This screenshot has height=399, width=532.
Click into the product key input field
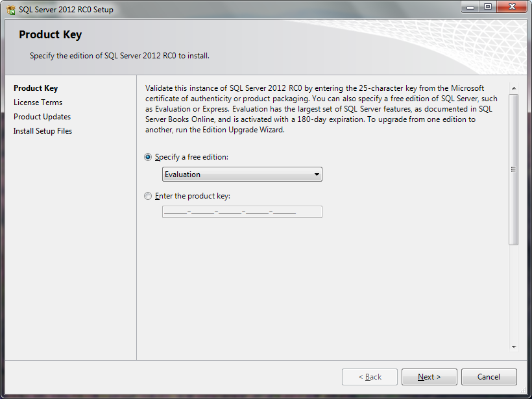(242, 212)
